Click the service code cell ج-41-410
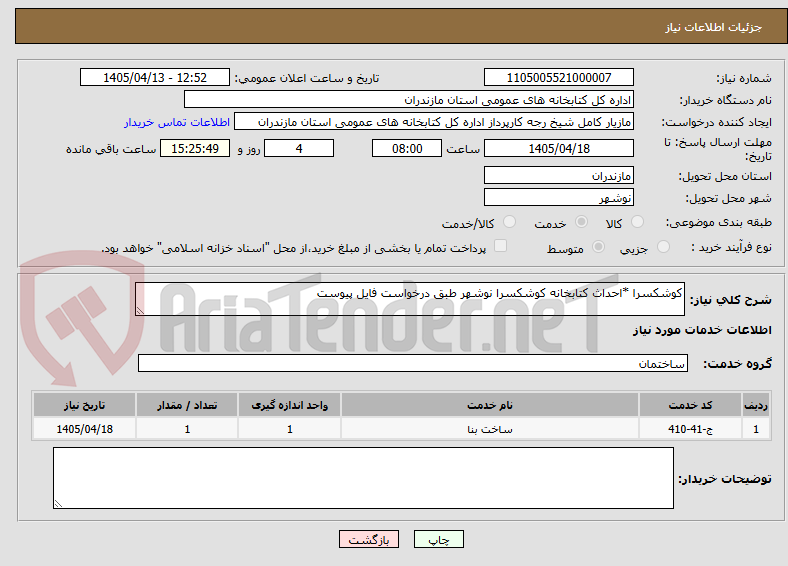Image resolution: width=788 pixels, height=566 pixels. tap(691, 429)
